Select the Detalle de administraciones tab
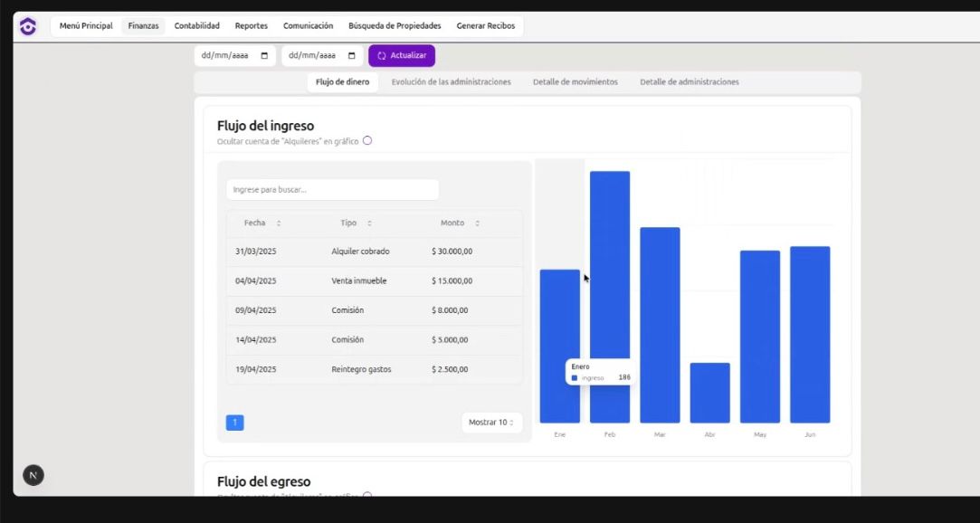The height and width of the screenshot is (523, 980). 689,82
